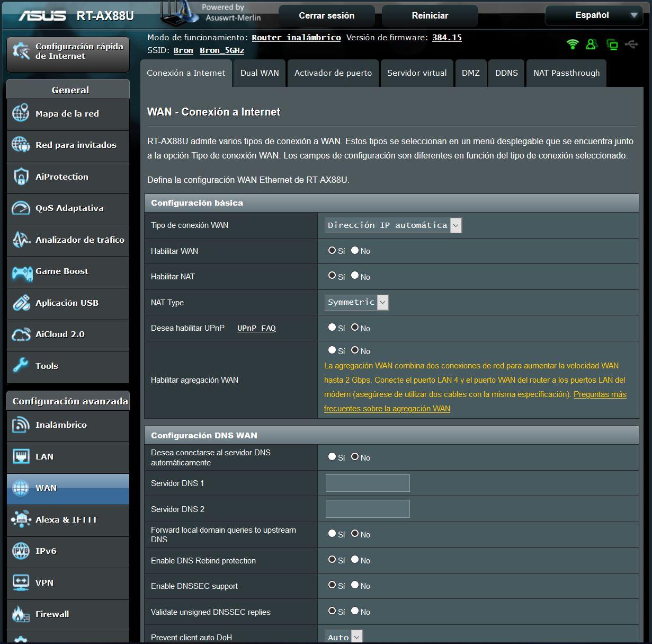Click the Cerrar sesión button

(x=327, y=16)
